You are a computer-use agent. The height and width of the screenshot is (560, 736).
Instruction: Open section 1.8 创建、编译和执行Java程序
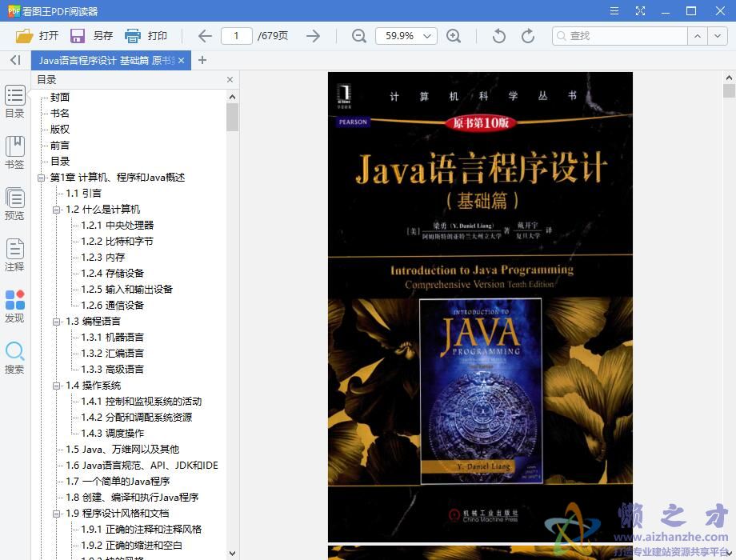[132, 497]
